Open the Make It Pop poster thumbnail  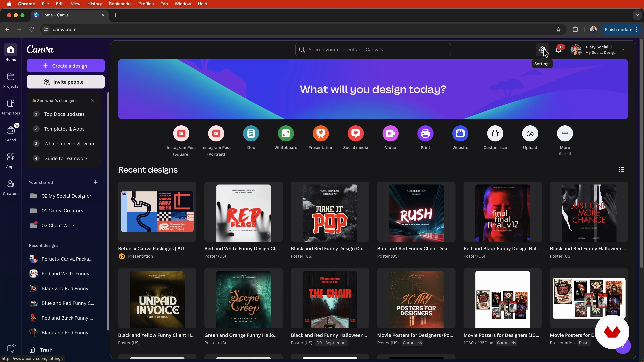tap(330, 212)
